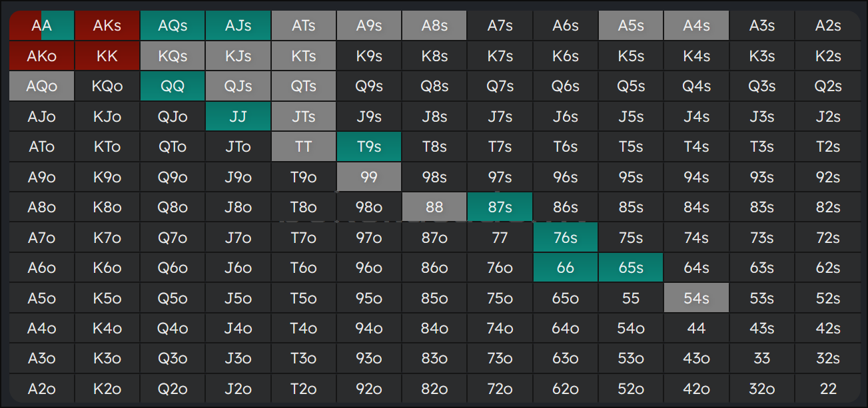Select the 66 pocket pair cell
868x408 pixels.
566,268
